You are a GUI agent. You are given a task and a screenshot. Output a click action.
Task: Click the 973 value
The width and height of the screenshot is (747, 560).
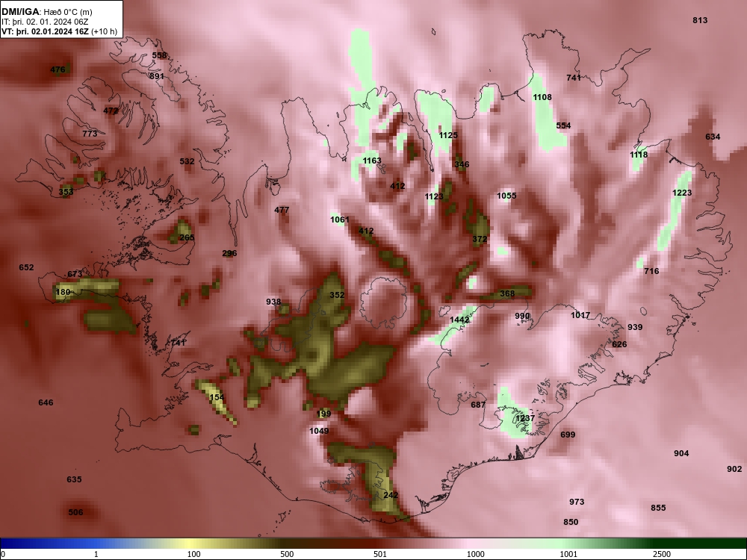(x=577, y=502)
